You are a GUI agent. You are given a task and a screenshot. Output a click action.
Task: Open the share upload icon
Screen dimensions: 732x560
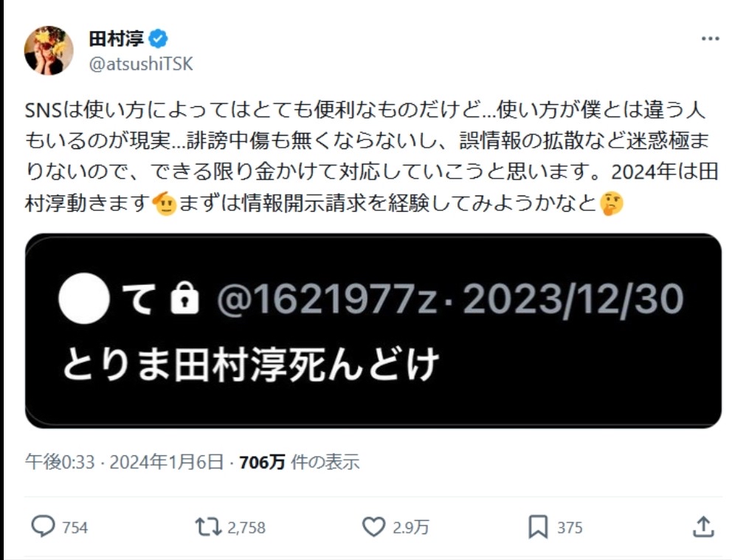(x=703, y=526)
